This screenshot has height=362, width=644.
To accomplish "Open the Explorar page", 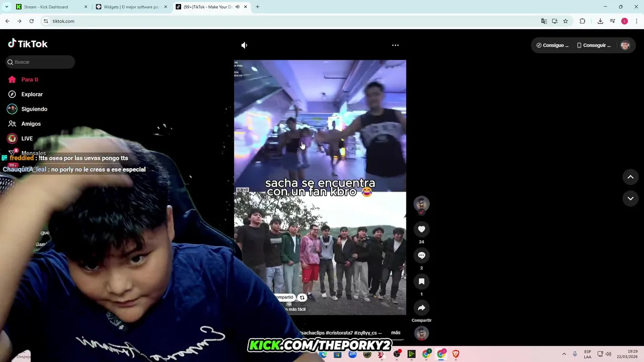I will pyautogui.click(x=26, y=94).
